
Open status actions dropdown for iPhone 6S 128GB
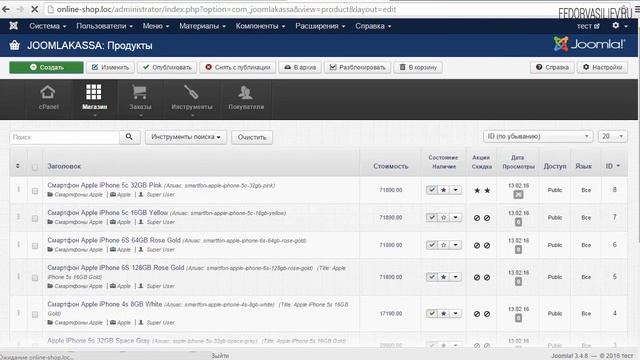(456, 277)
